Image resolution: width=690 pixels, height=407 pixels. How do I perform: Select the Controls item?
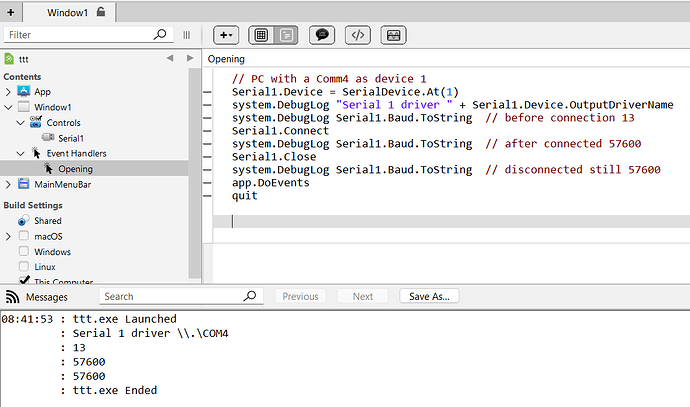point(63,123)
